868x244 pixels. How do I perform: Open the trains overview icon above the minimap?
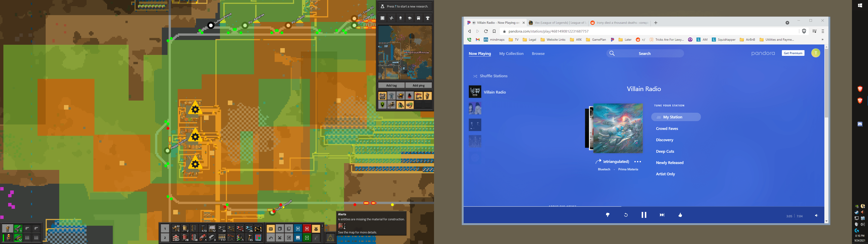[x=418, y=18]
